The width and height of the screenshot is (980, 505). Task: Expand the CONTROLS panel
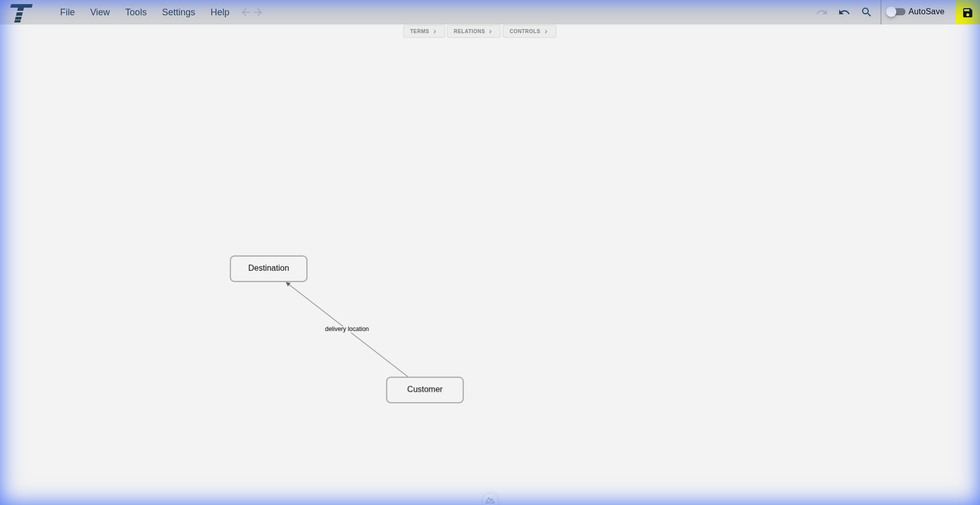pos(529,32)
